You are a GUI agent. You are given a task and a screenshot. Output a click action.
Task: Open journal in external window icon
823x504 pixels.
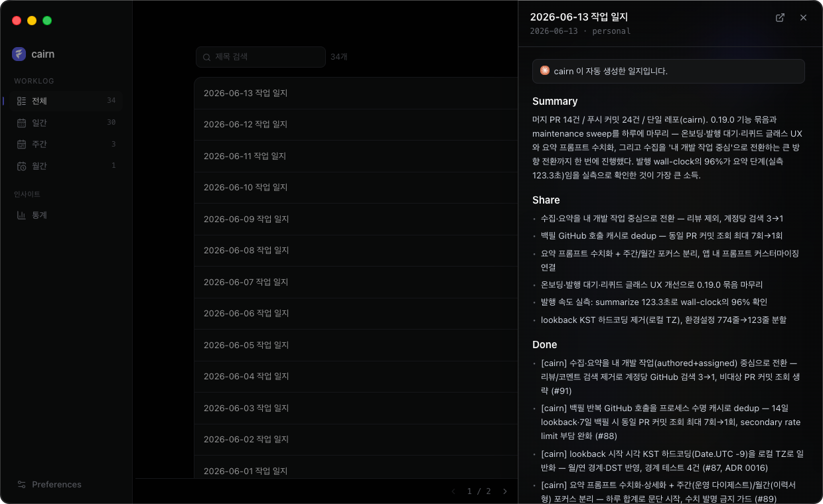(780, 18)
